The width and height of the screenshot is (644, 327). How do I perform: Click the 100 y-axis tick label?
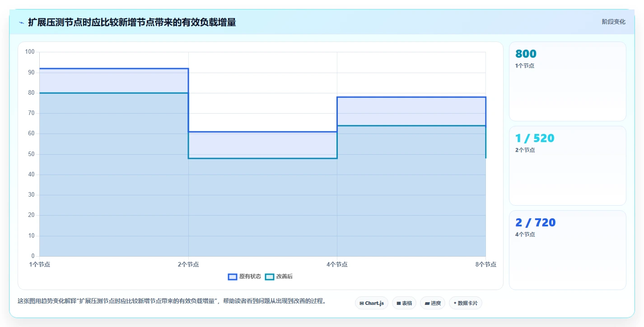tap(30, 52)
